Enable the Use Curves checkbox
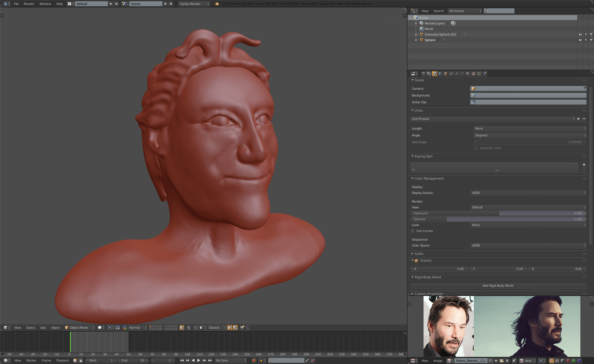594x364 pixels. coord(412,231)
